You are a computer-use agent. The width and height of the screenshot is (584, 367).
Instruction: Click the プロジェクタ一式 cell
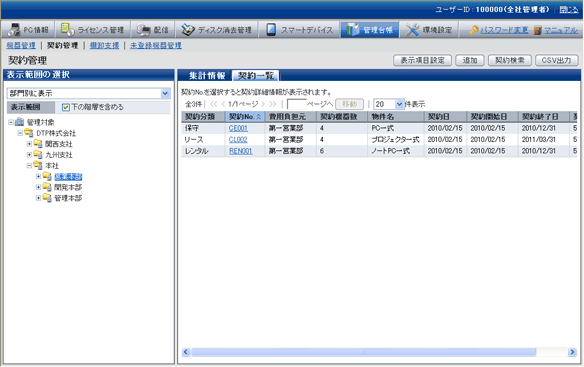pos(396,140)
